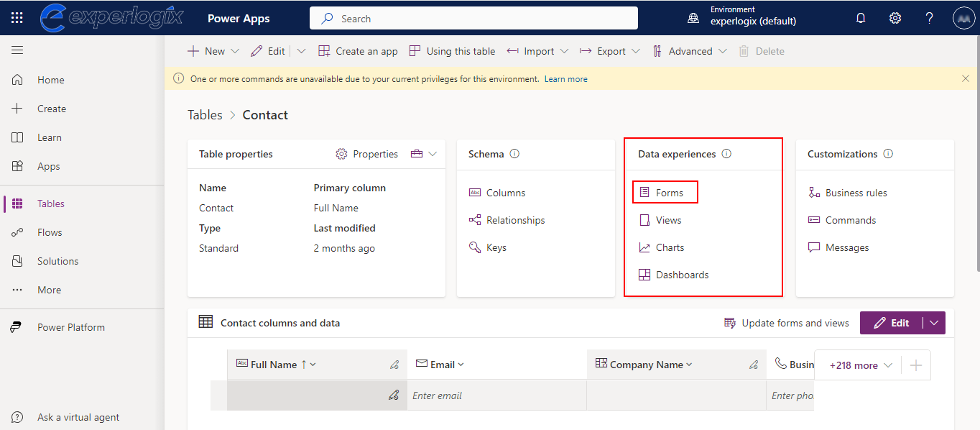This screenshot has width=980, height=430.
Task: Open the help question mark icon
Action: [929, 18]
